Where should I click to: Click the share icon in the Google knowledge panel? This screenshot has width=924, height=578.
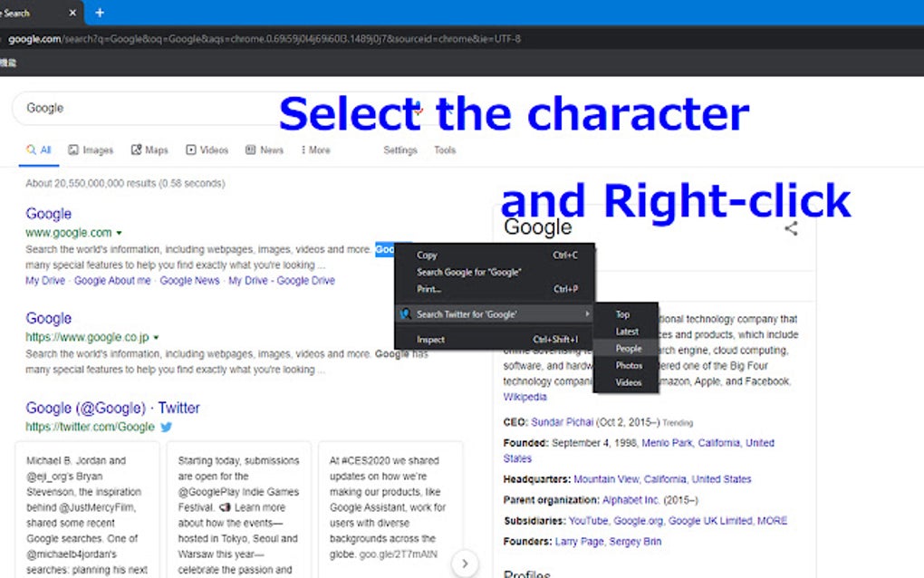791,229
